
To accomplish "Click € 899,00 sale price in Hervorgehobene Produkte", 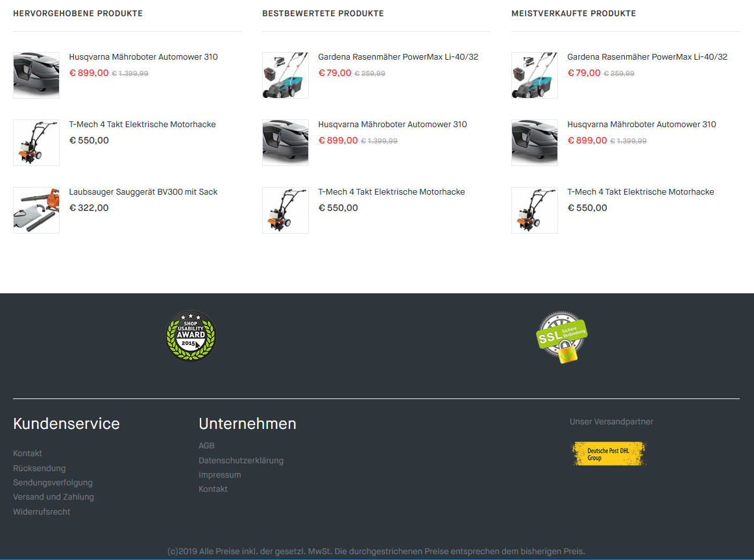I will pos(89,73).
